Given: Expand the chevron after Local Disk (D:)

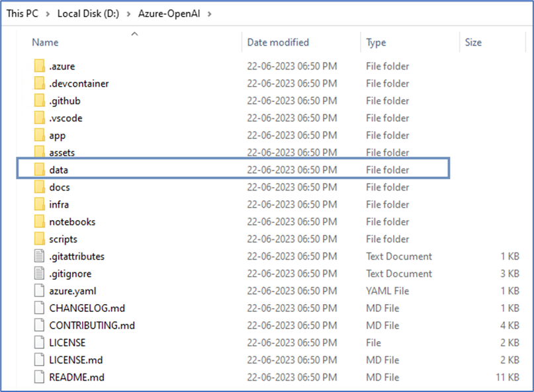Looking at the screenshot, I should click(x=128, y=14).
